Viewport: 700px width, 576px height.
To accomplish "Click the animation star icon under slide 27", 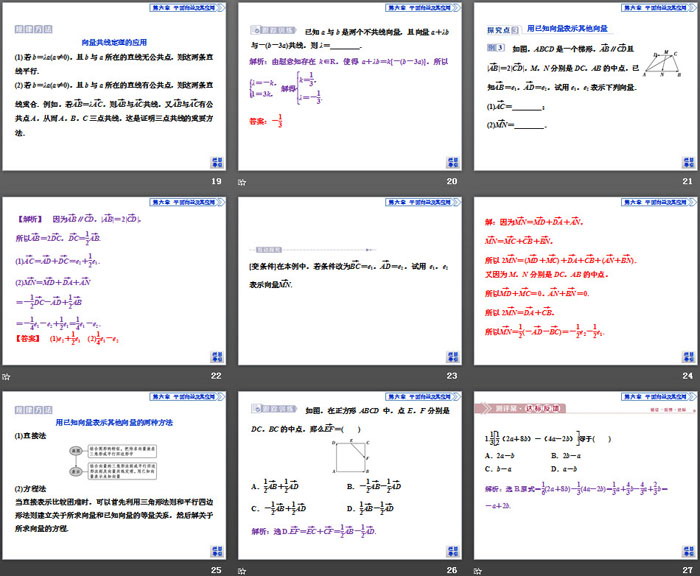I will click(x=478, y=571).
